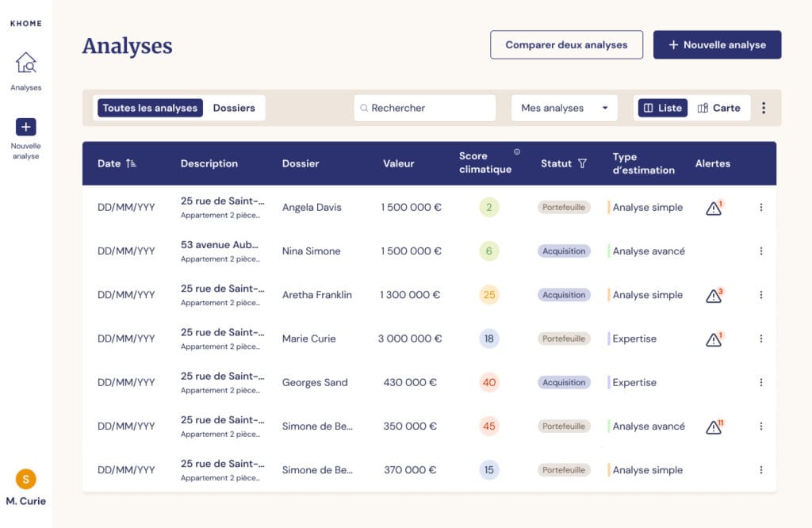Expand row actions for Georges Sand
The height and width of the screenshot is (528, 812).
click(760, 382)
